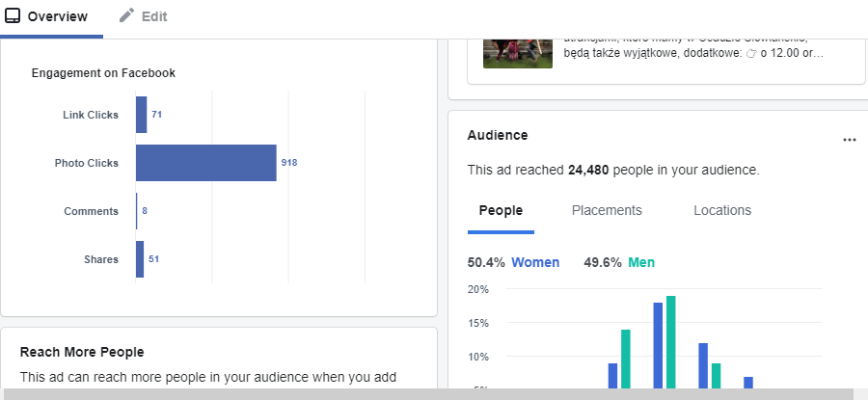Click the Edit pencil icon
Image resolution: width=868 pixels, height=400 pixels.
(126, 16)
